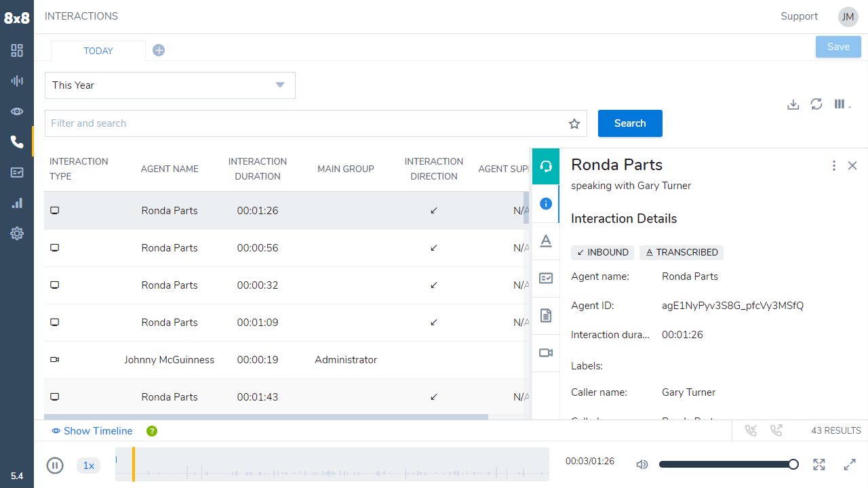
Task: Click the 43 RESULTS count
Action: [836, 430]
